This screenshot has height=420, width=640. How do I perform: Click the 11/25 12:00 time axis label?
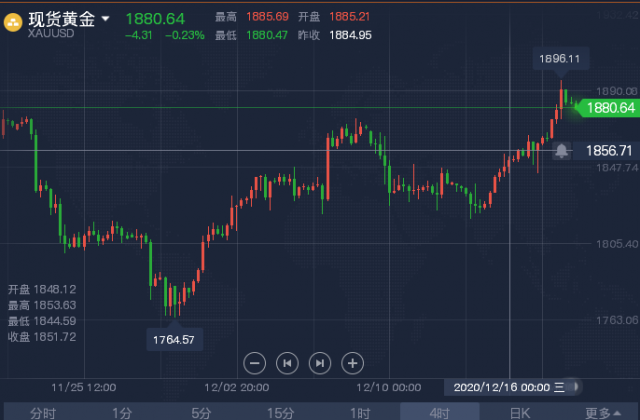pyautogui.click(x=84, y=387)
